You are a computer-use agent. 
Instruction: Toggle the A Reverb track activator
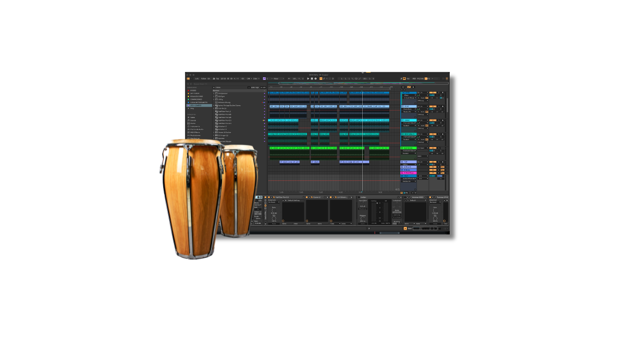[433, 167]
